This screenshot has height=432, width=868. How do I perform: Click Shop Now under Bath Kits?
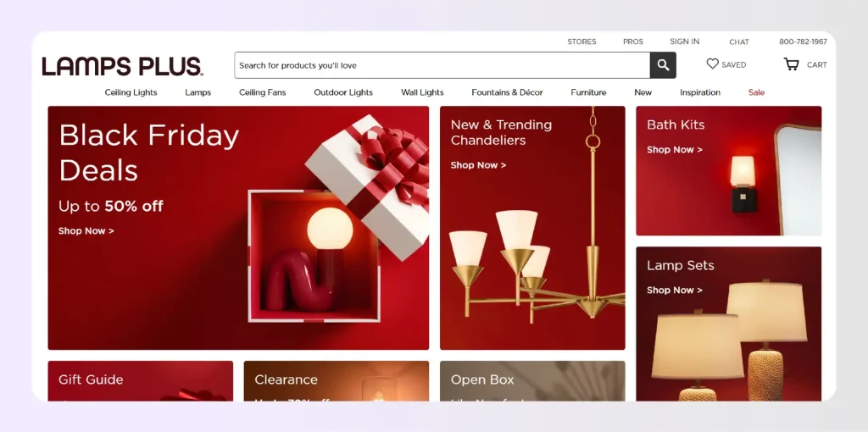tap(674, 150)
